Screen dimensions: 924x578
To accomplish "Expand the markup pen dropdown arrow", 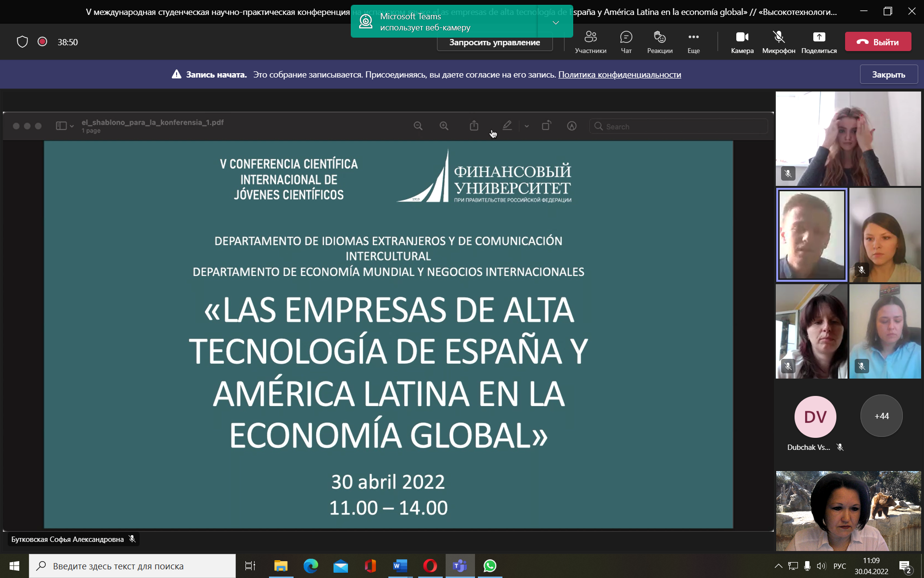I will [x=526, y=126].
